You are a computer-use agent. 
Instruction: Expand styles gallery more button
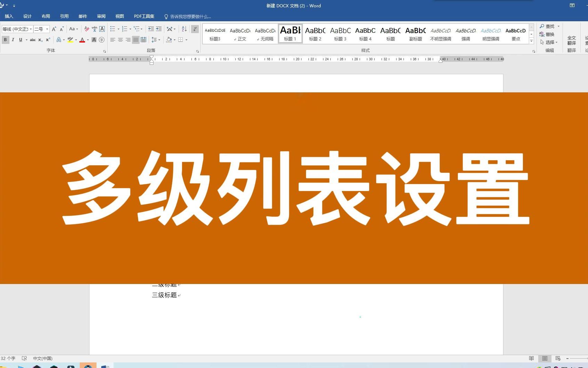tap(531, 41)
